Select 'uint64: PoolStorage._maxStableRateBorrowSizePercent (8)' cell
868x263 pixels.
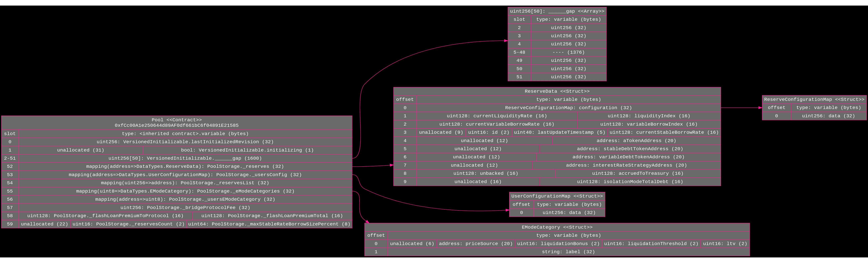[x=269, y=224]
